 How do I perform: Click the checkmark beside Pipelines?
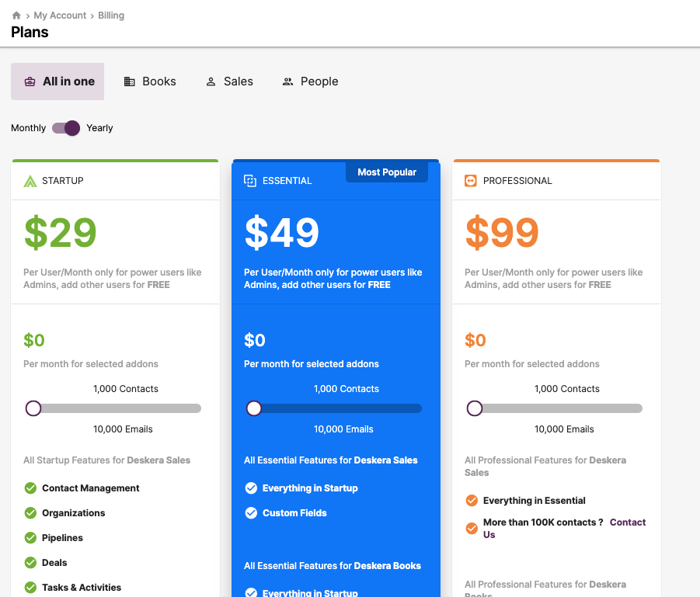[30, 538]
